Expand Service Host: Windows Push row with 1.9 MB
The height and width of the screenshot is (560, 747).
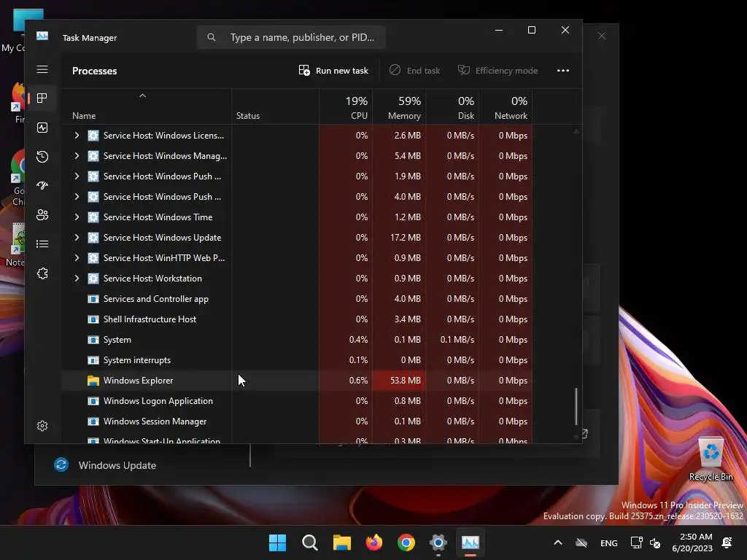click(x=77, y=176)
